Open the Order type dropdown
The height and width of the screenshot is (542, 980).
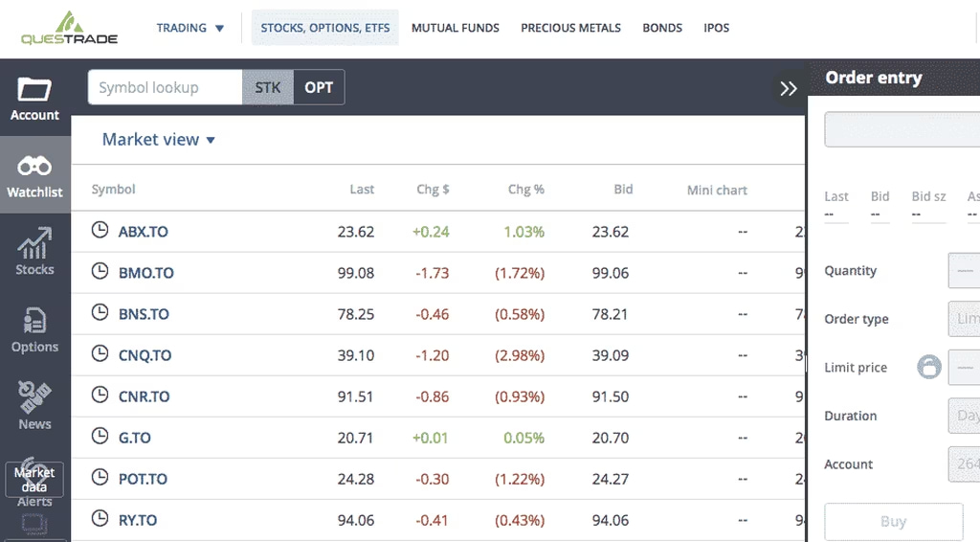tap(963, 319)
